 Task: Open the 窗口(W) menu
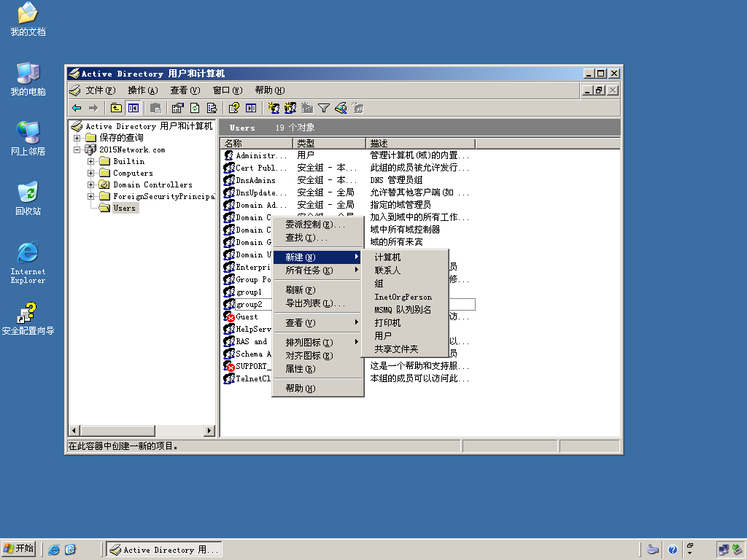[228, 90]
